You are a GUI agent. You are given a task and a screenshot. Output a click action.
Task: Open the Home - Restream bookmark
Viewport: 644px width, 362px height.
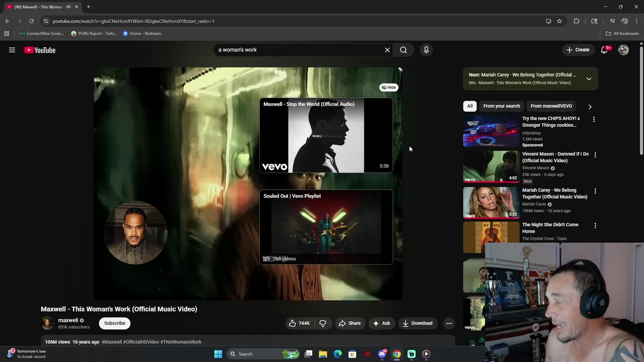pyautogui.click(x=142, y=34)
